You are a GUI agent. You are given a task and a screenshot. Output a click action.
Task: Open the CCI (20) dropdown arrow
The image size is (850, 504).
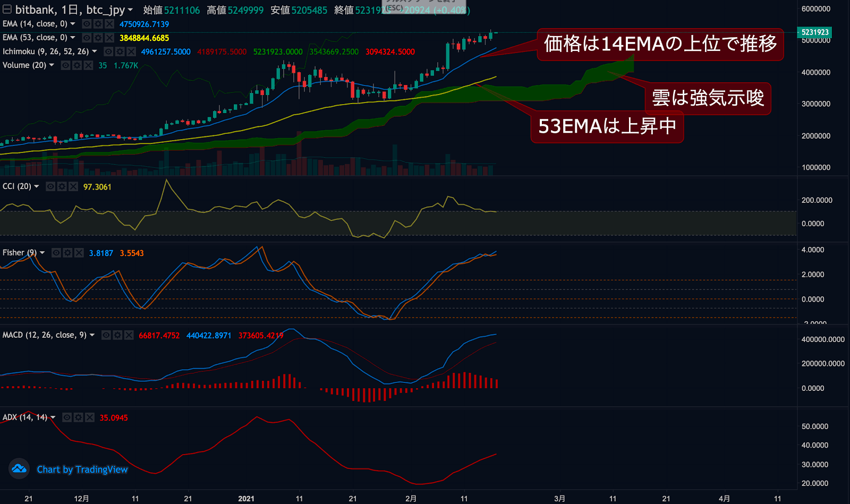pyautogui.click(x=37, y=186)
